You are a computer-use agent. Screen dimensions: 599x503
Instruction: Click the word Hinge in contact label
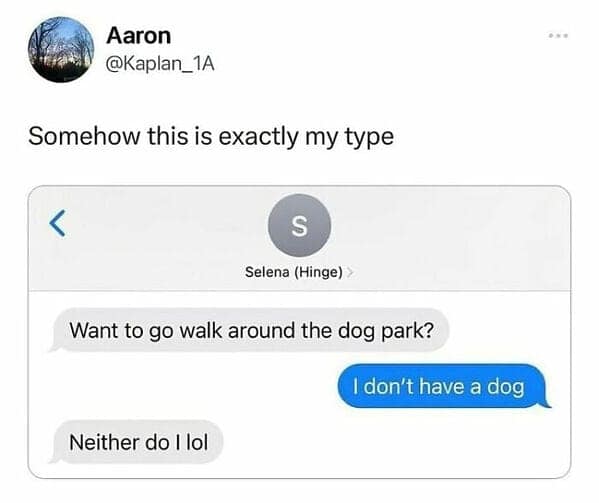(x=318, y=272)
